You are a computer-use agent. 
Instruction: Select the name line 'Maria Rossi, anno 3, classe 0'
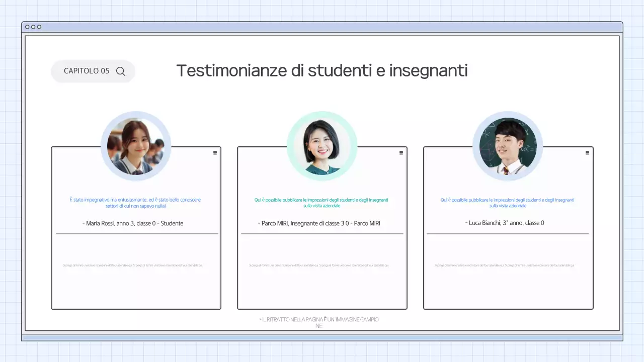pyautogui.click(x=133, y=223)
